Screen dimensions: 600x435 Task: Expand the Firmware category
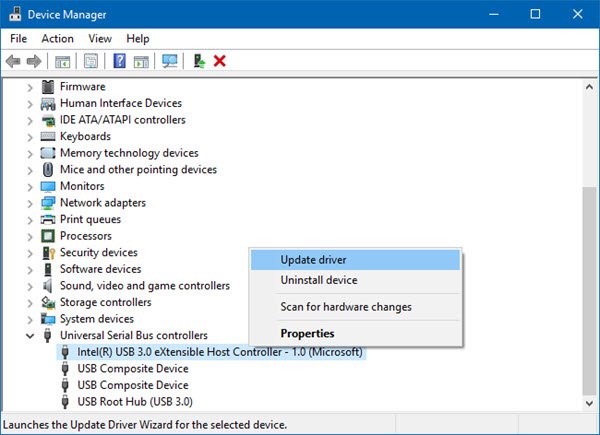(x=30, y=88)
